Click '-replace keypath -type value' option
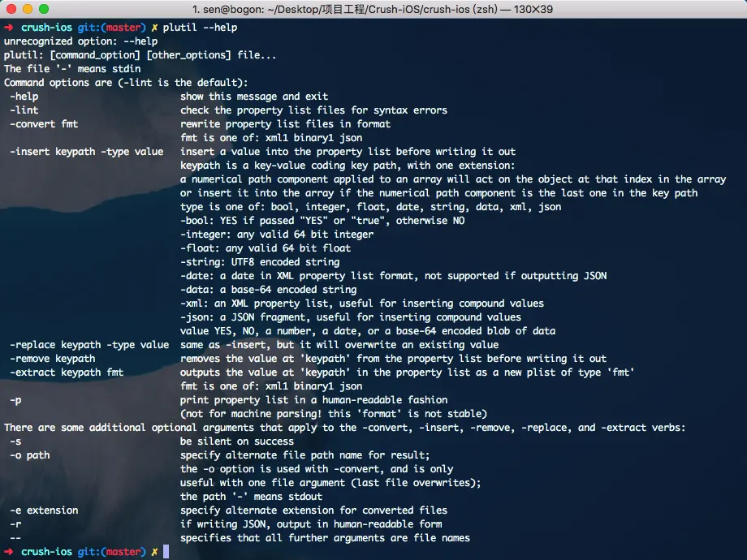Image resolution: width=747 pixels, height=560 pixels. 89,345
